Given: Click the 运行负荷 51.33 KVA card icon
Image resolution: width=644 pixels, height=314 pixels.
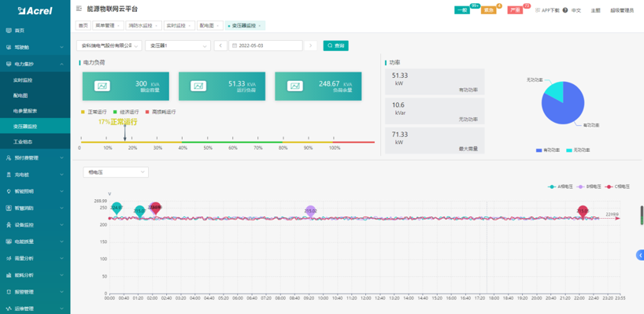Looking at the screenshot, I should coord(198,87).
